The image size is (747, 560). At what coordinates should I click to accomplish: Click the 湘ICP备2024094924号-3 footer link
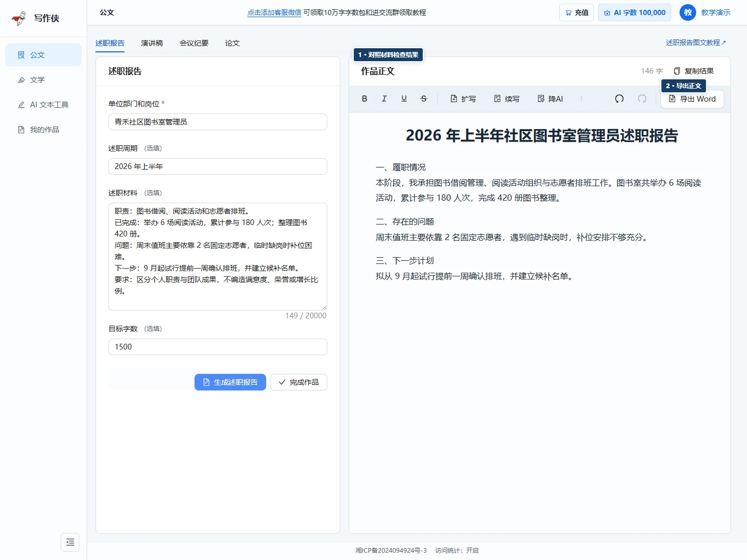[x=391, y=551]
